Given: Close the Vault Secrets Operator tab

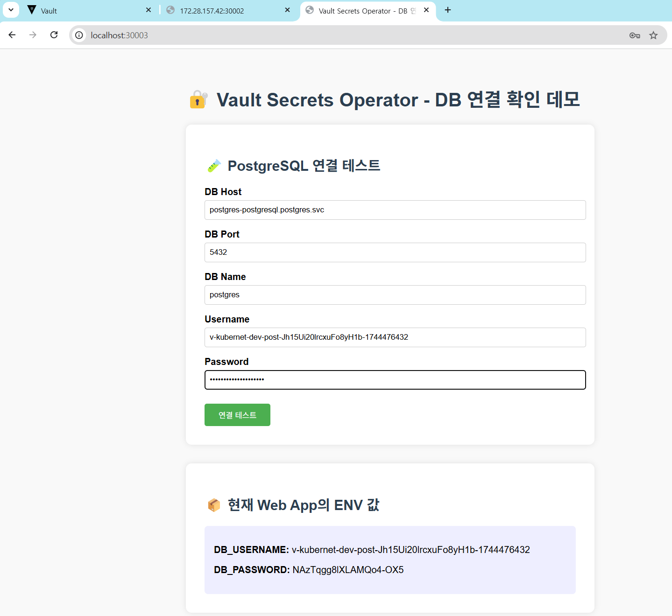Looking at the screenshot, I should 426,10.
